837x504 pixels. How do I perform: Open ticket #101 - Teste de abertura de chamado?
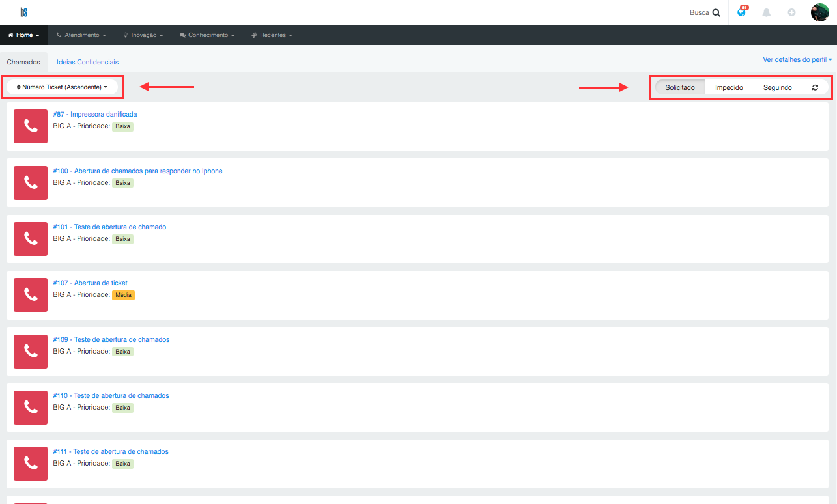[x=109, y=227]
